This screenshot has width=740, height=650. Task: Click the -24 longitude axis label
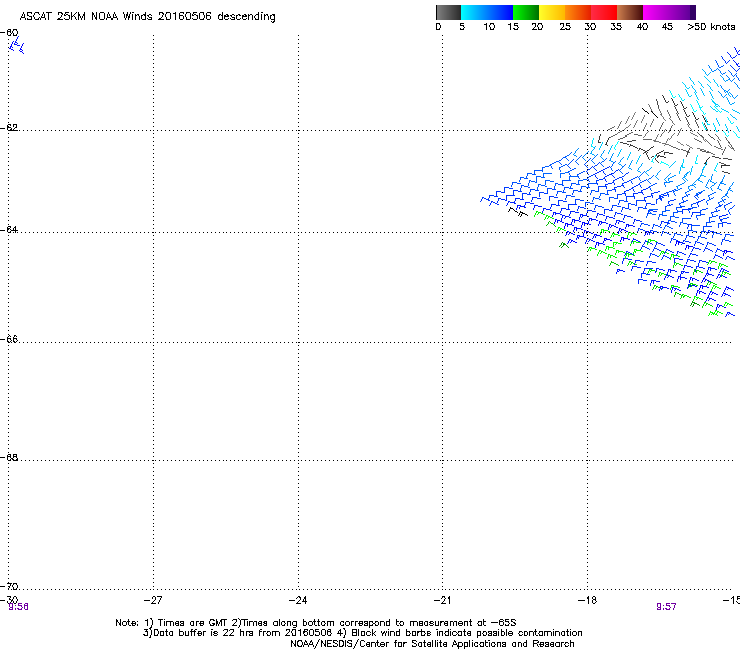point(298,600)
